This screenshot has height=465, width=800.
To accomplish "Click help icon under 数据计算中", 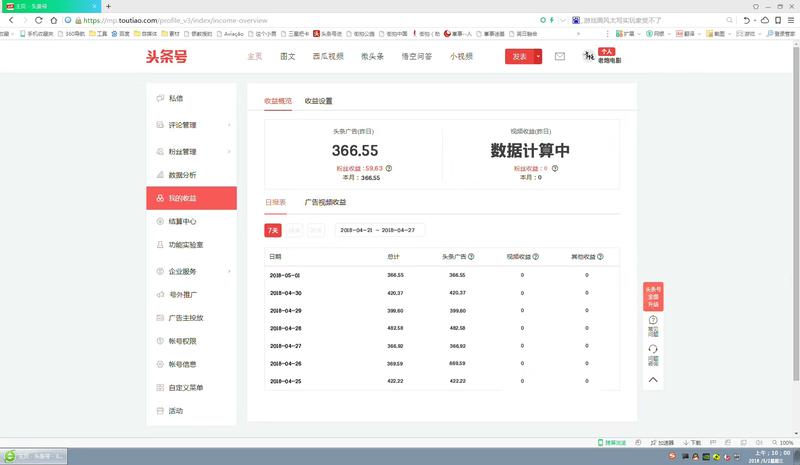I will coord(555,168).
